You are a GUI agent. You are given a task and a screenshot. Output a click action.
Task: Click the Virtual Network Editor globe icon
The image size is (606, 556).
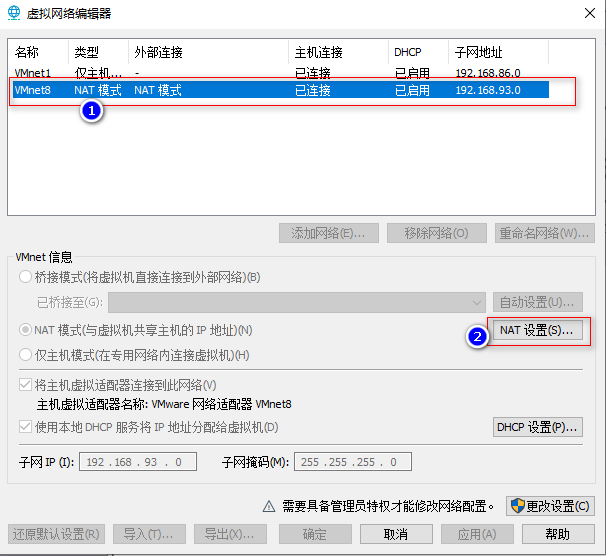point(14,13)
